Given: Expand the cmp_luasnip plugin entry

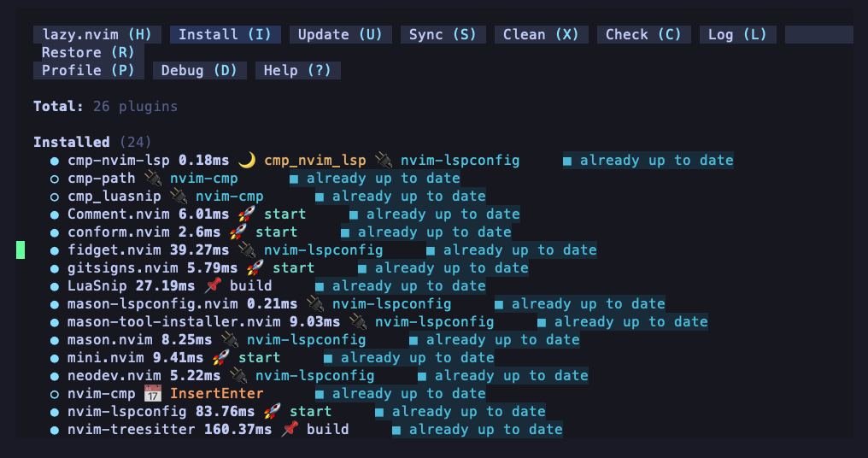Looking at the screenshot, I should [114, 196].
